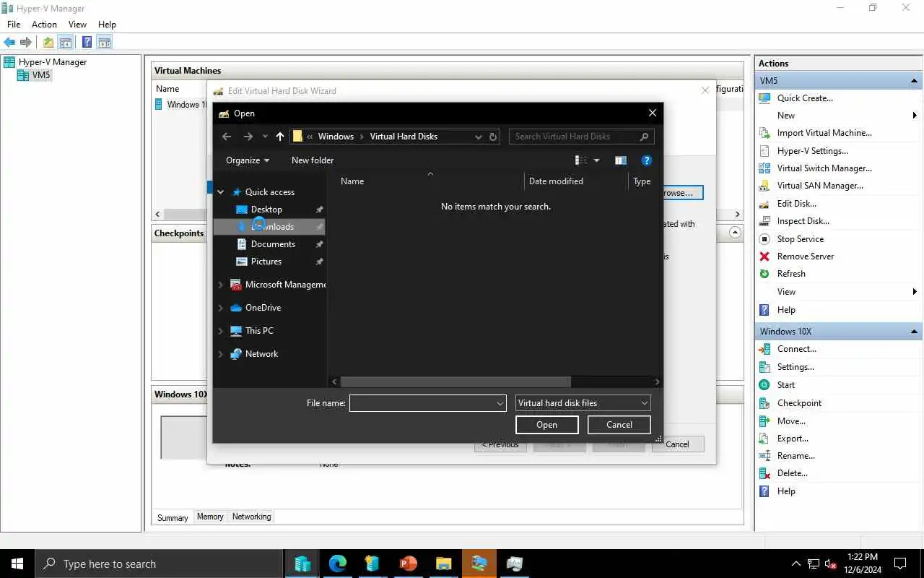Collapse the VM5 actions section
The height and width of the screenshot is (578, 924).
(915, 81)
